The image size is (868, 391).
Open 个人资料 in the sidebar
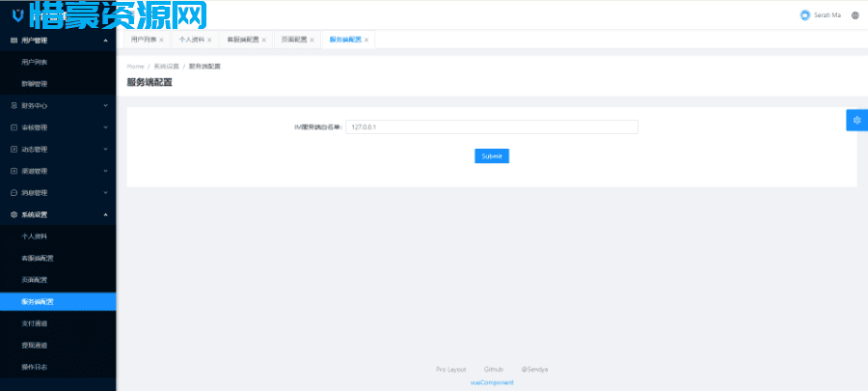58,237
